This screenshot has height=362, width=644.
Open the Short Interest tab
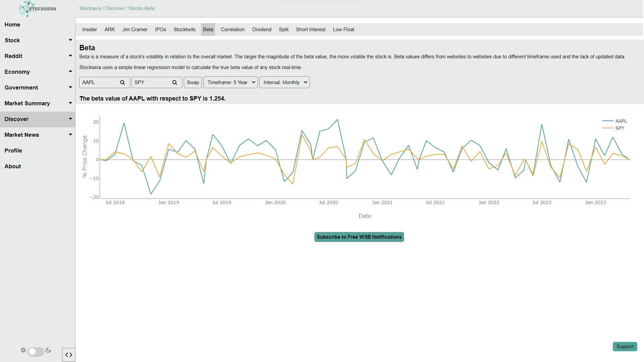coord(311,29)
